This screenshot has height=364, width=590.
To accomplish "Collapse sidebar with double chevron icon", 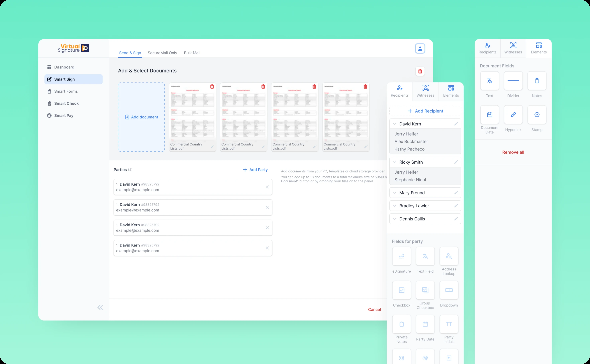I will [100, 307].
